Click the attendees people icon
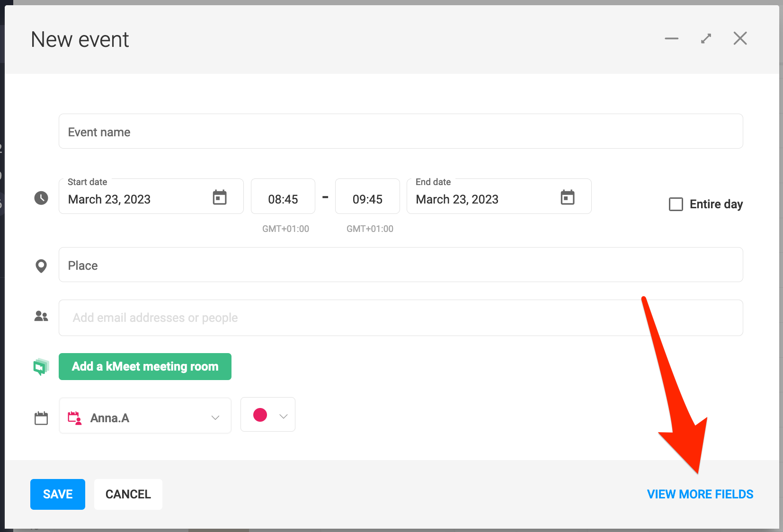The height and width of the screenshot is (532, 783). coord(41,317)
